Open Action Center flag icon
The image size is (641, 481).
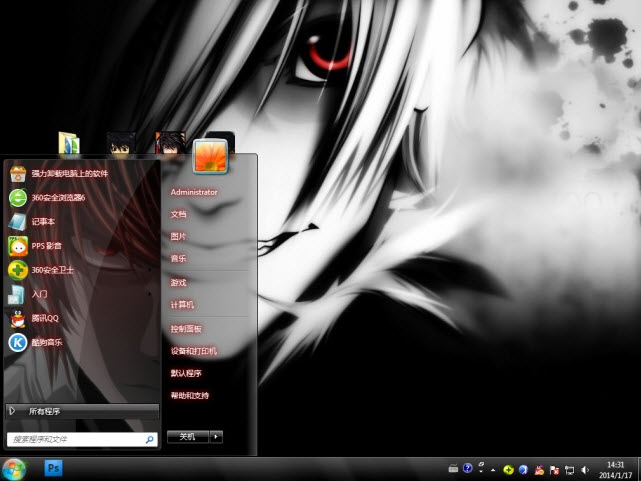click(554, 470)
